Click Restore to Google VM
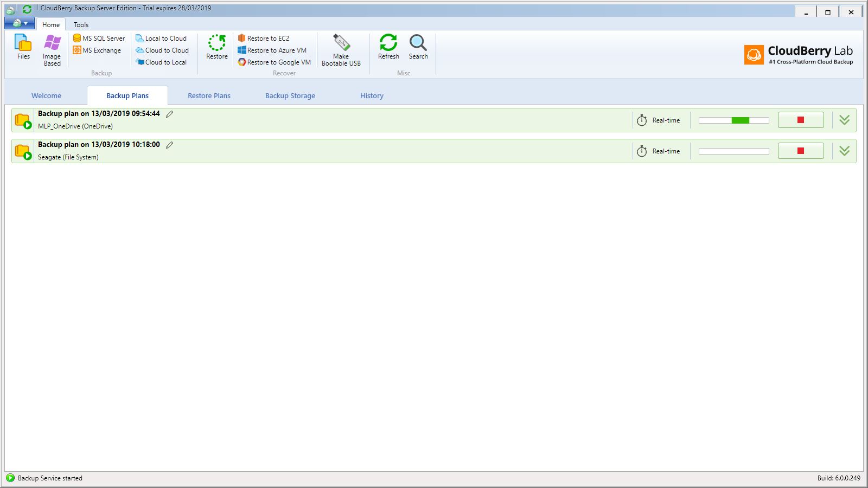The image size is (868, 488). [275, 62]
